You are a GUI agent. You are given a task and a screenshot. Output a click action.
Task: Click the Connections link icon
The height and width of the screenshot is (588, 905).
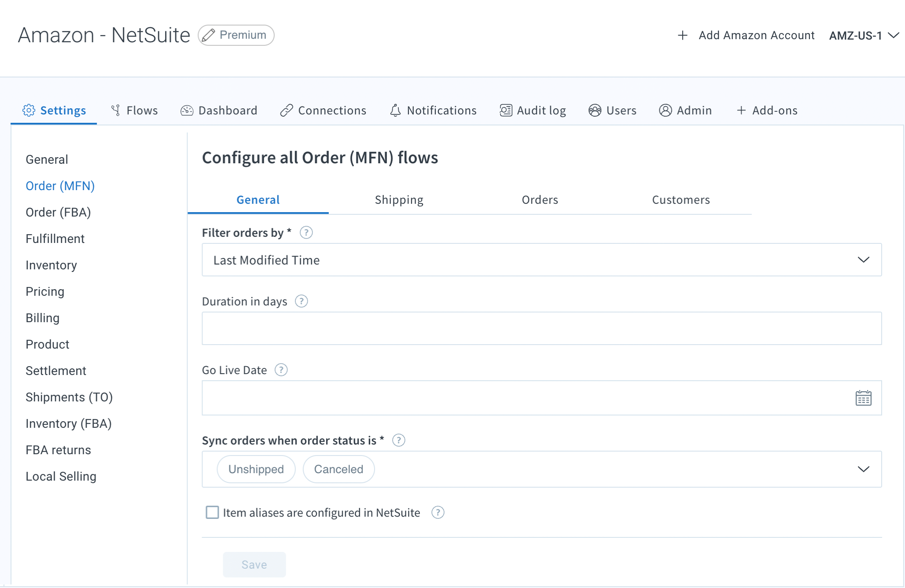[x=287, y=110]
